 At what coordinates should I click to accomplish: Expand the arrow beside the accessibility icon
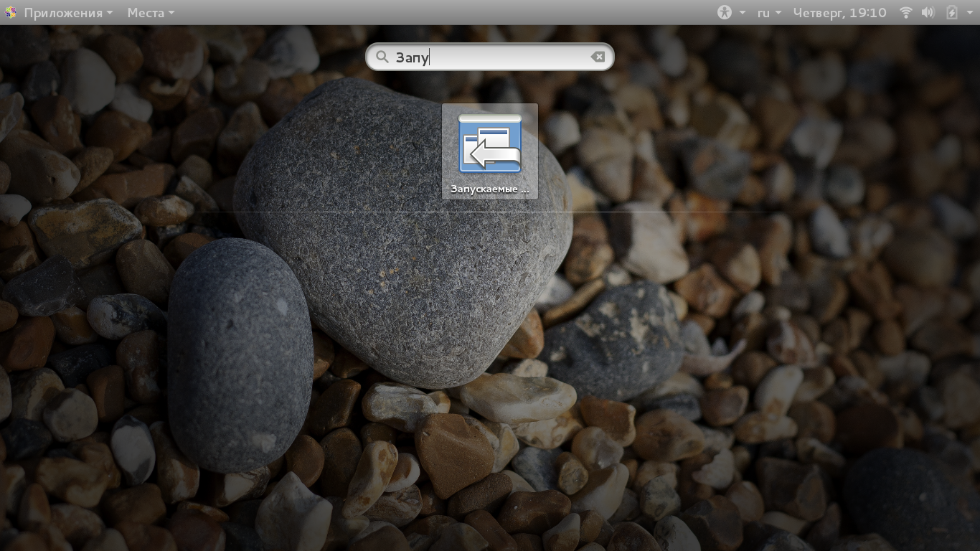(743, 13)
